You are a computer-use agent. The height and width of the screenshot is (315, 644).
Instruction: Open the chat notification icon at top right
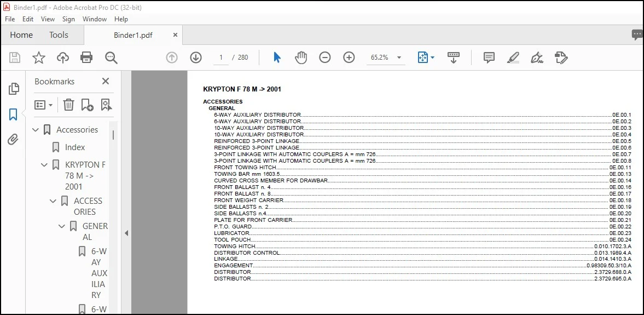637,35
